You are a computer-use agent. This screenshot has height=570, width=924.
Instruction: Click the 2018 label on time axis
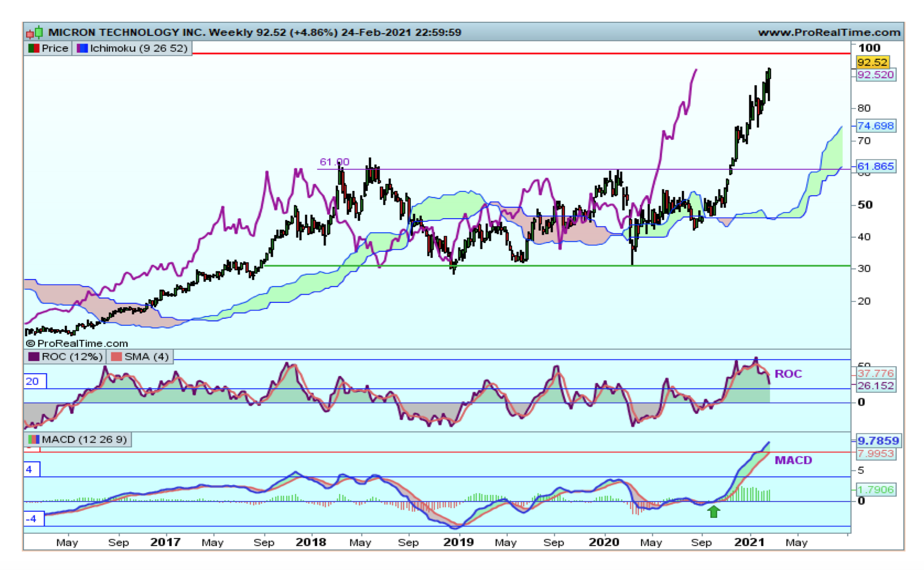click(311, 542)
